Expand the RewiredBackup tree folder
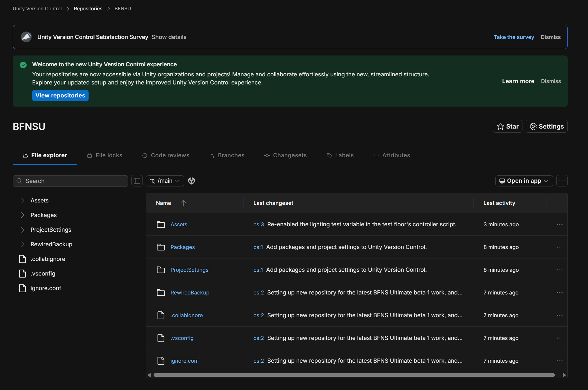The height and width of the screenshot is (390, 588). coord(23,244)
